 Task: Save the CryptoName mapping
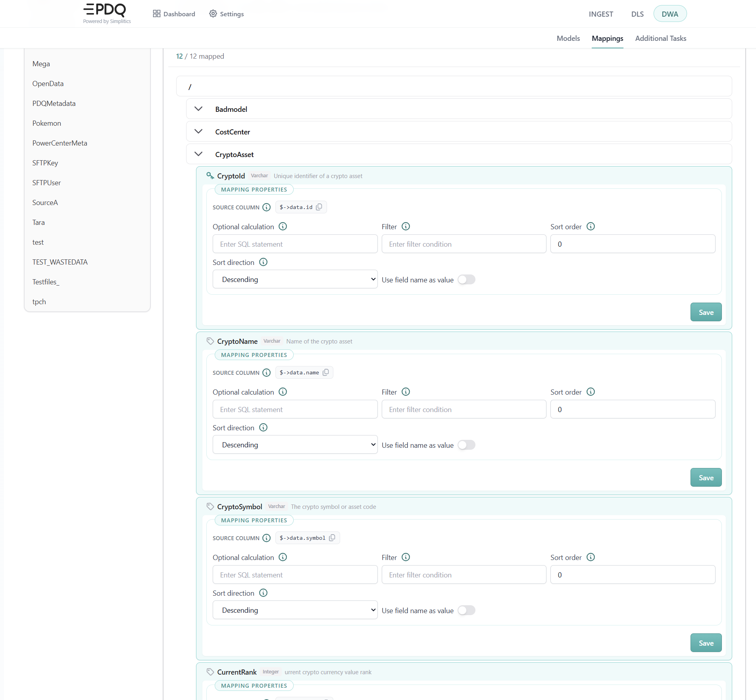click(x=706, y=478)
